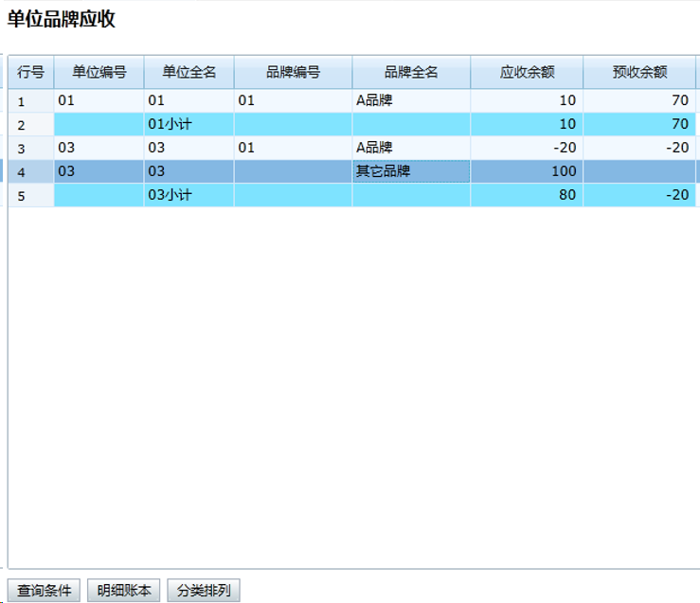The height and width of the screenshot is (603, 700).
Task: Sort by 行号 column header
Action: pos(31,73)
